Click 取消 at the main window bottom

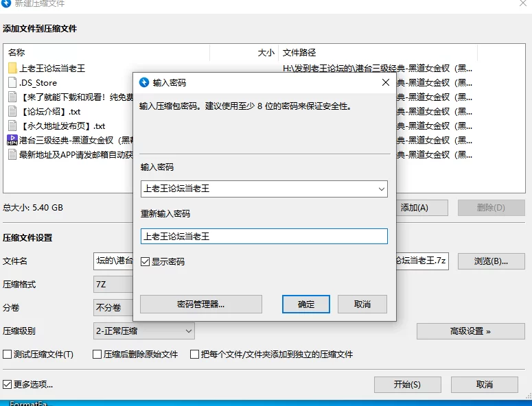point(484,384)
